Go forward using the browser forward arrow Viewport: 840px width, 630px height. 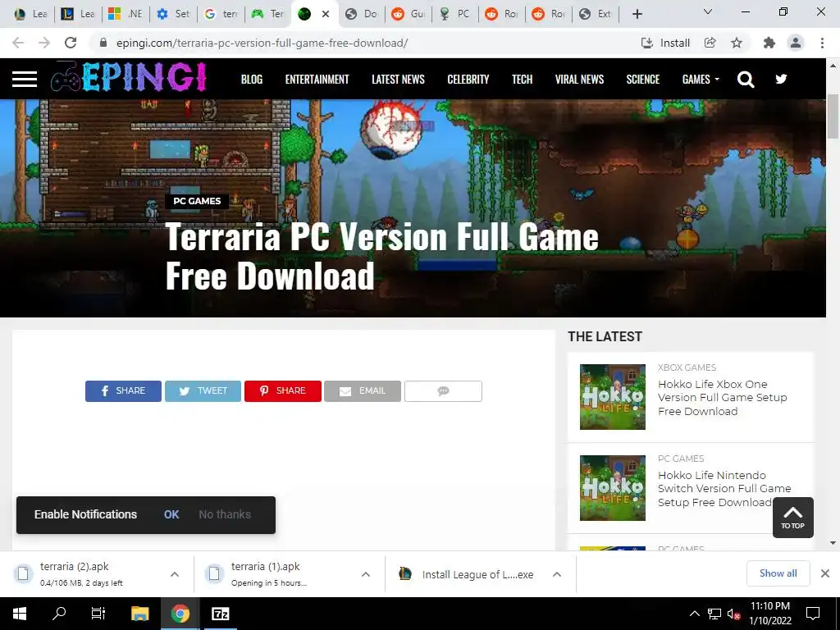(x=44, y=43)
